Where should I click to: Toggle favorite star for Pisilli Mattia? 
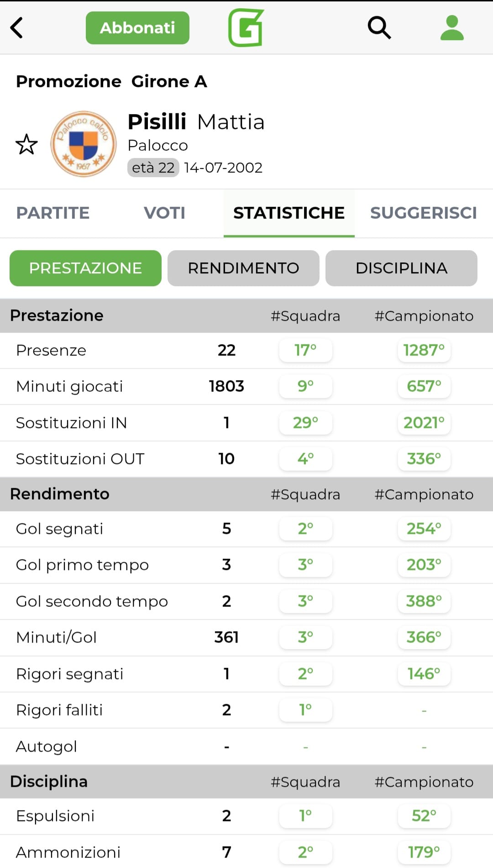tap(26, 145)
